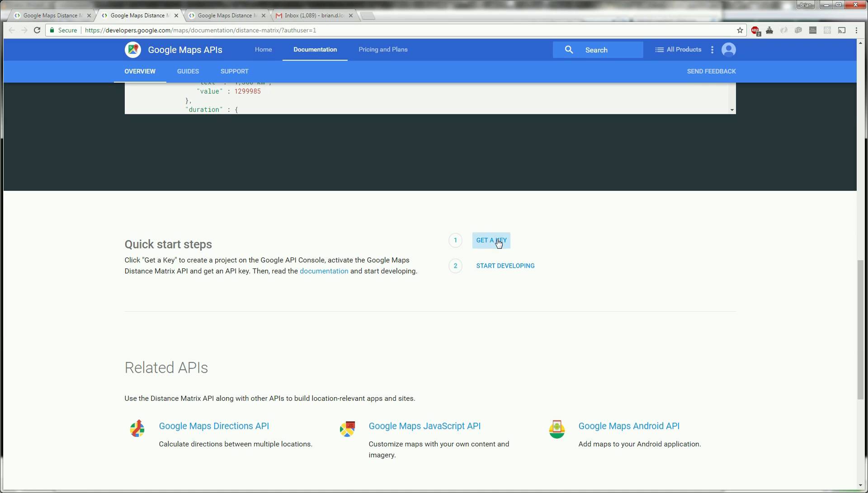Open the Pricing and Plans menu item
Image resolution: width=868 pixels, height=493 pixels.
383,50
